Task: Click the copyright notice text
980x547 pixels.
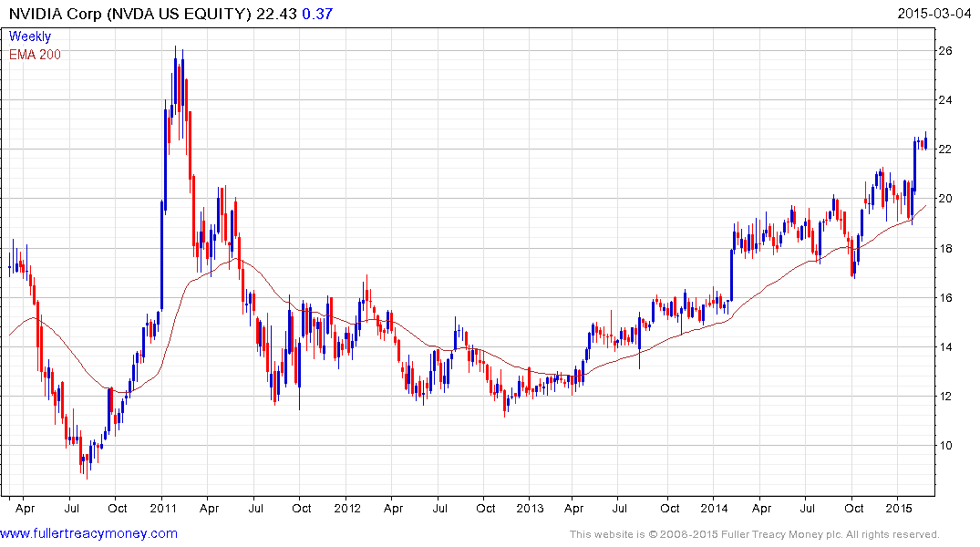Action: click(x=755, y=534)
